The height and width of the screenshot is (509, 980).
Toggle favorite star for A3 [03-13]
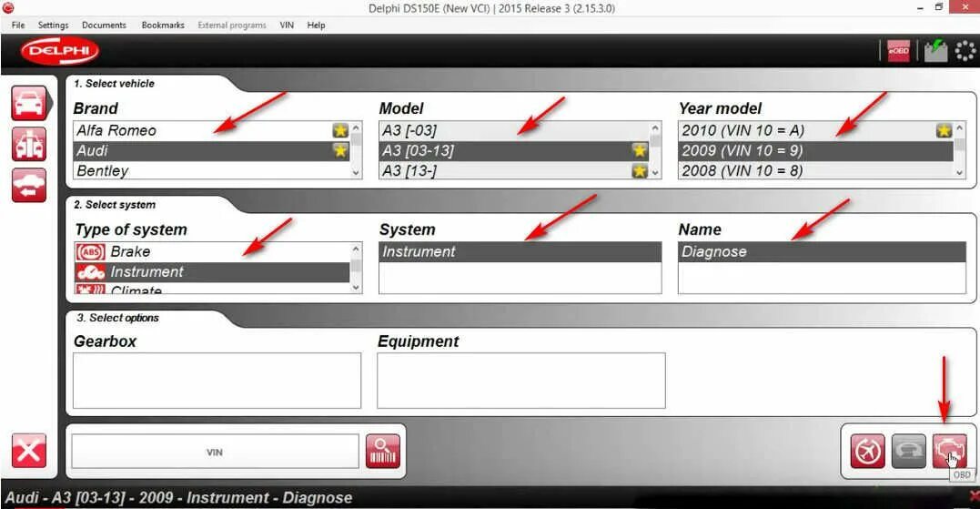coord(640,151)
